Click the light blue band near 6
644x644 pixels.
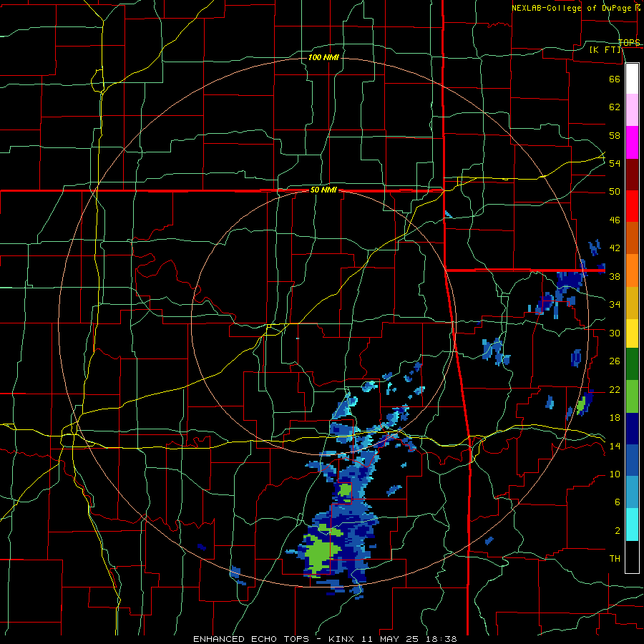(632, 492)
